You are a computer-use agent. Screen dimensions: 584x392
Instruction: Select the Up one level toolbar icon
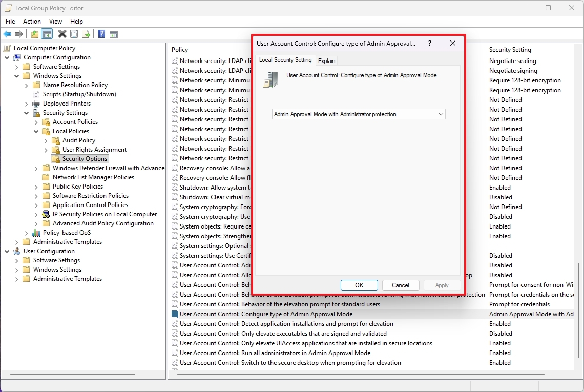[33, 34]
